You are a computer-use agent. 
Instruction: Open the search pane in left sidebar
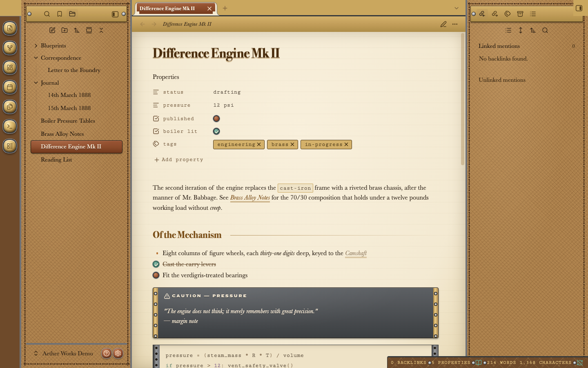pos(47,14)
